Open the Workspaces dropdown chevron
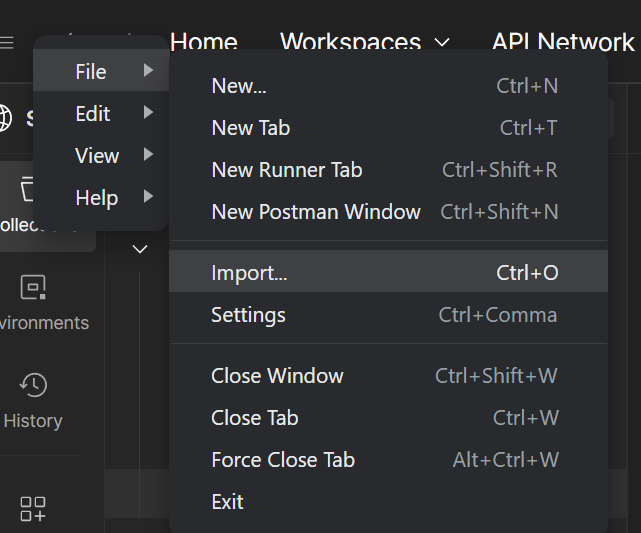Screen dimensions: 641x533 (x=442, y=42)
